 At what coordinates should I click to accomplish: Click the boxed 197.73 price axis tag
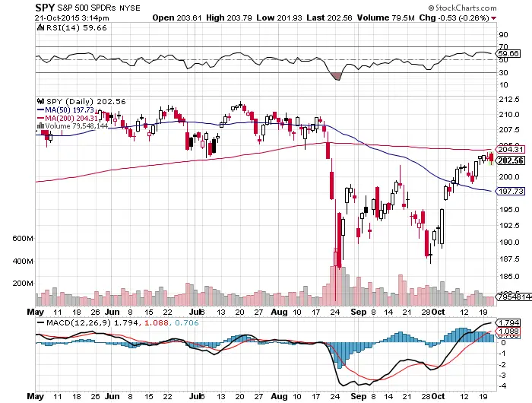510,191
